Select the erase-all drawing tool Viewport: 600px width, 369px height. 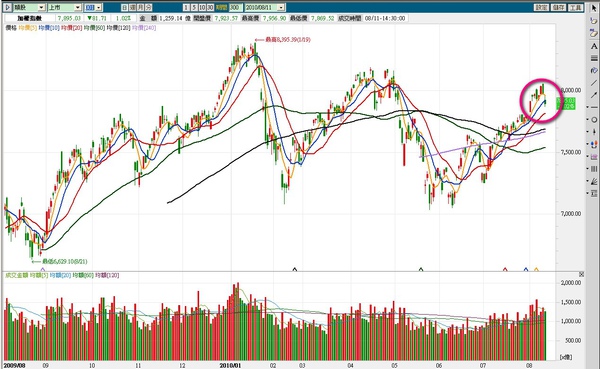(594, 33)
